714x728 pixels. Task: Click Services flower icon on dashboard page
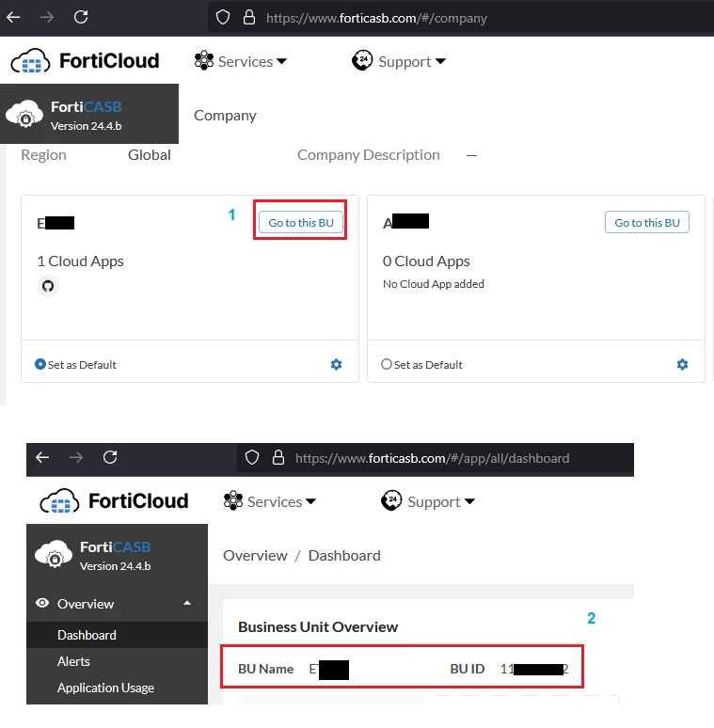tap(233, 501)
